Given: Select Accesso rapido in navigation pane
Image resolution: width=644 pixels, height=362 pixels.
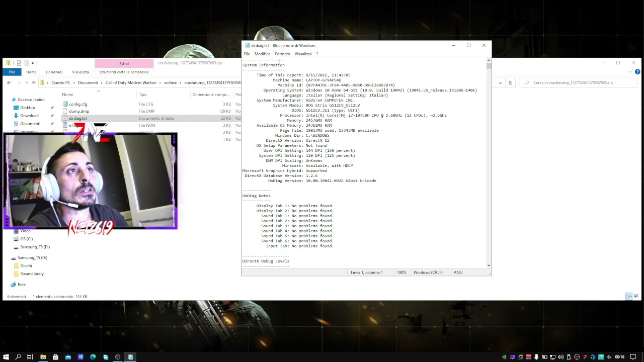Looking at the screenshot, I should click(31, 100).
